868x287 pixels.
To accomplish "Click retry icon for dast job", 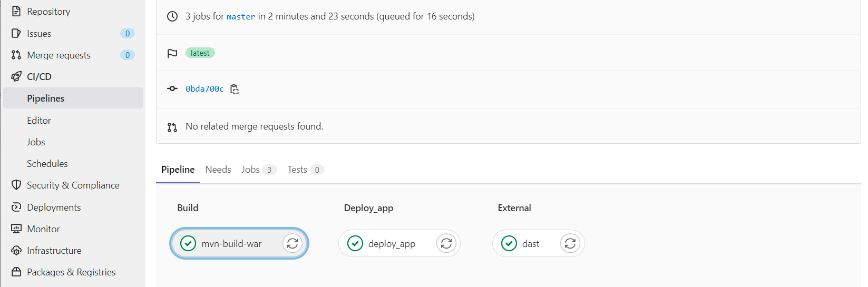I will (x=570, y=243).
